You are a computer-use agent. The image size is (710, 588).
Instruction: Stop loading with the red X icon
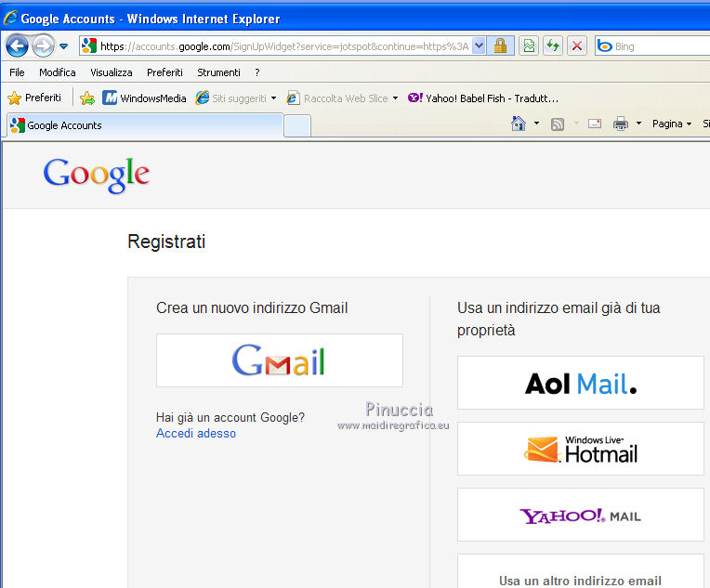pos(577,46)
